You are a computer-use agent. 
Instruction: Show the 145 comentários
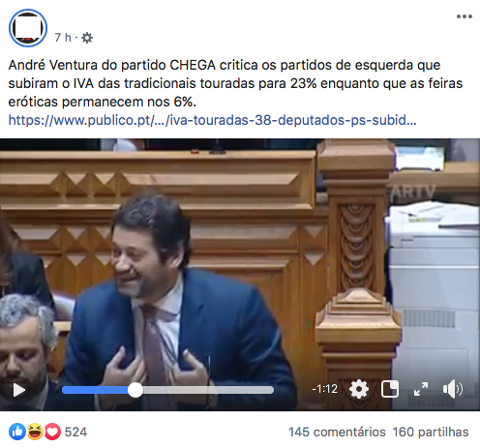[337, 433]
